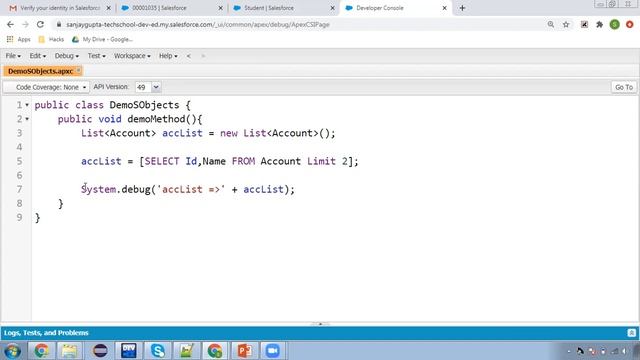Open the File menu
This screenshot has width=640, height=360.
13,56
